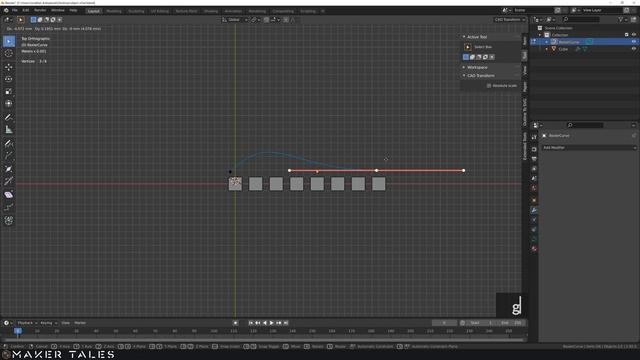This screenshot has width=640, height=360.
Task: Open the View Layer properties tab
Action: [x=534, y=169]
